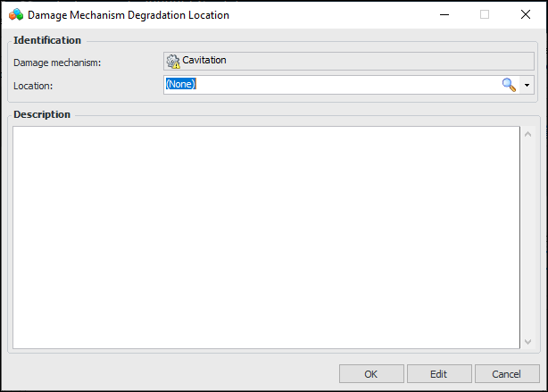Click the OK button
Screen dimensions: 548x392
[371, 374]
